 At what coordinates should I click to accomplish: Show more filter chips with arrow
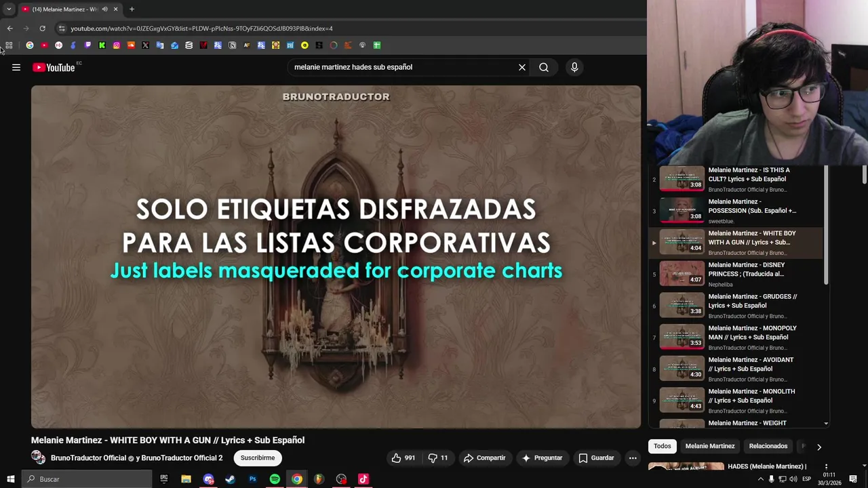tap(818, 447)
